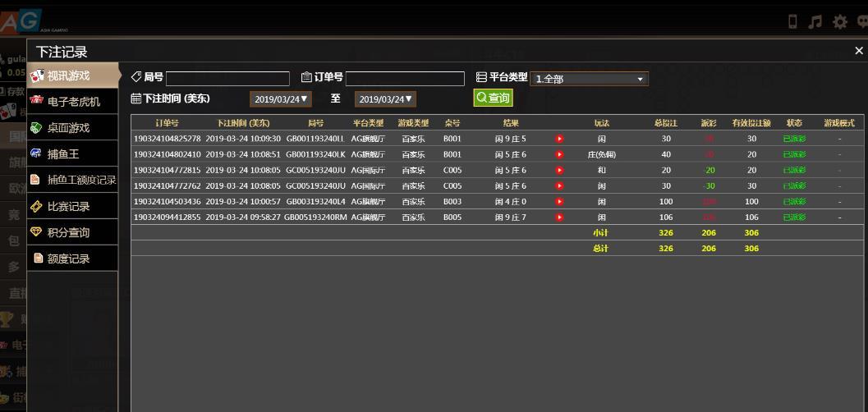Play video replay for order 190324094412855
The width and height of the screenshot is (868, 412).
click(559, 217)
